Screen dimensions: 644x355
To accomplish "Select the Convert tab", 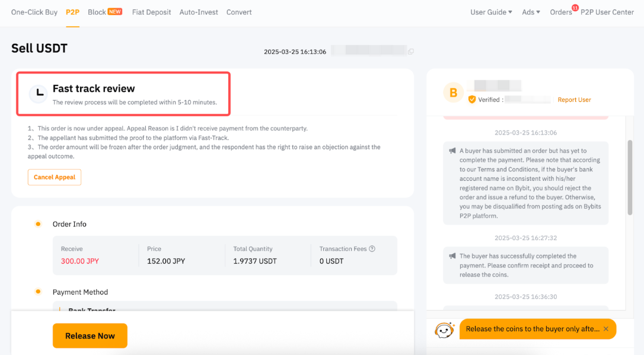I will (239, 12).
